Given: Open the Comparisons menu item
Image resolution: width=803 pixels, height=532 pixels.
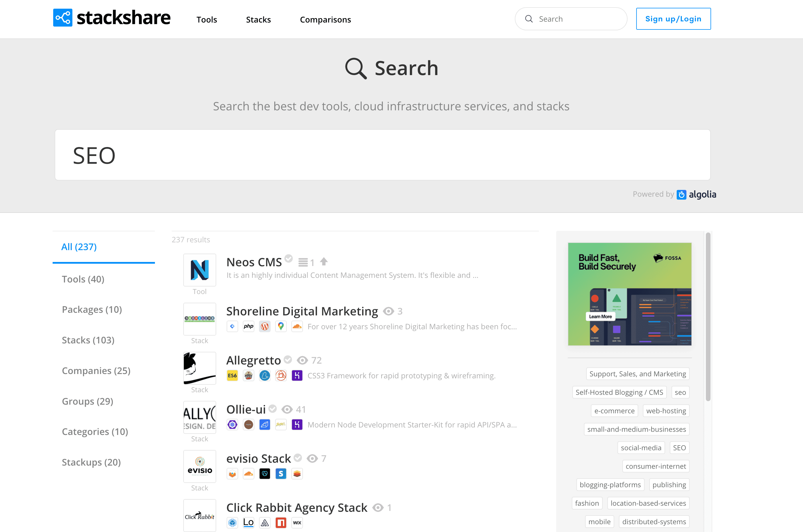Looking at the screenshot, I should (x=325, y=19).
